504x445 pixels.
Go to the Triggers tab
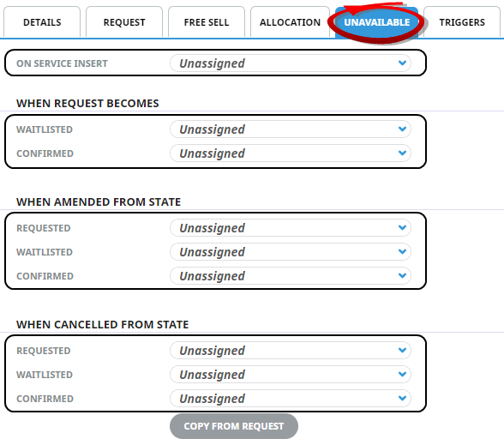tap(462, 22)
